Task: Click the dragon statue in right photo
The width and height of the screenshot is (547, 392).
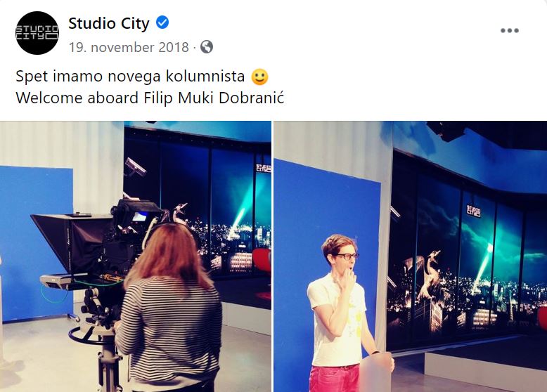Action: pyautogui.click(x=428, y=275)
